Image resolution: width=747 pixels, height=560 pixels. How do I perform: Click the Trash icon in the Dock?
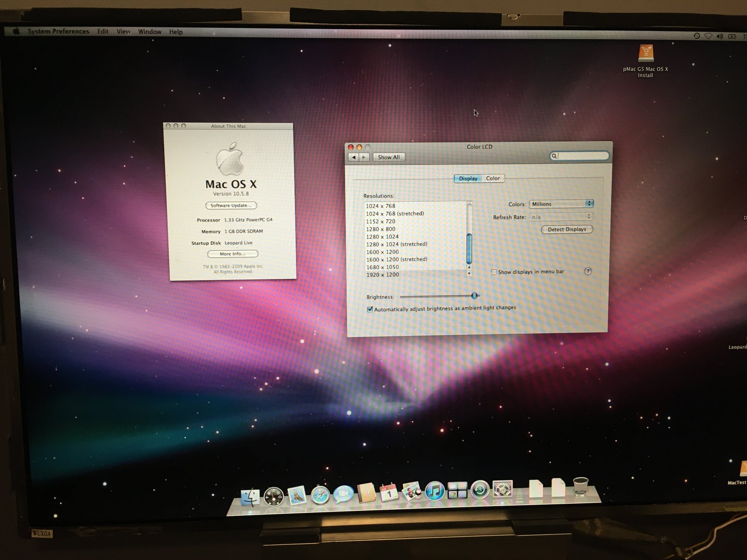click(x=580, y=486)
